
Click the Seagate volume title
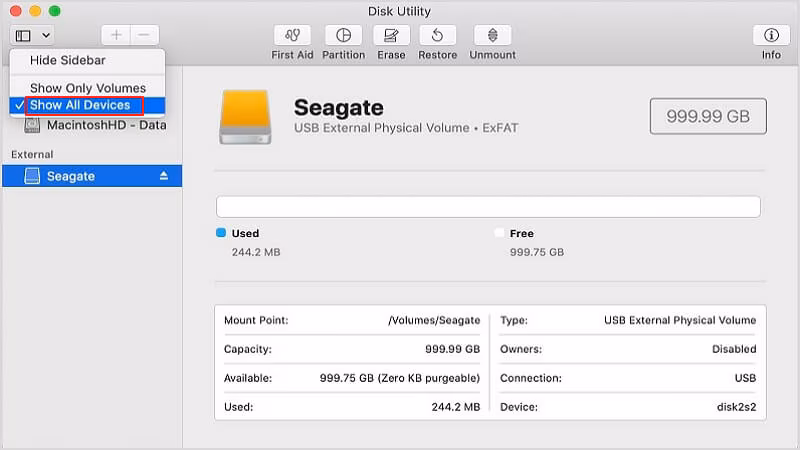pos(339,108)
